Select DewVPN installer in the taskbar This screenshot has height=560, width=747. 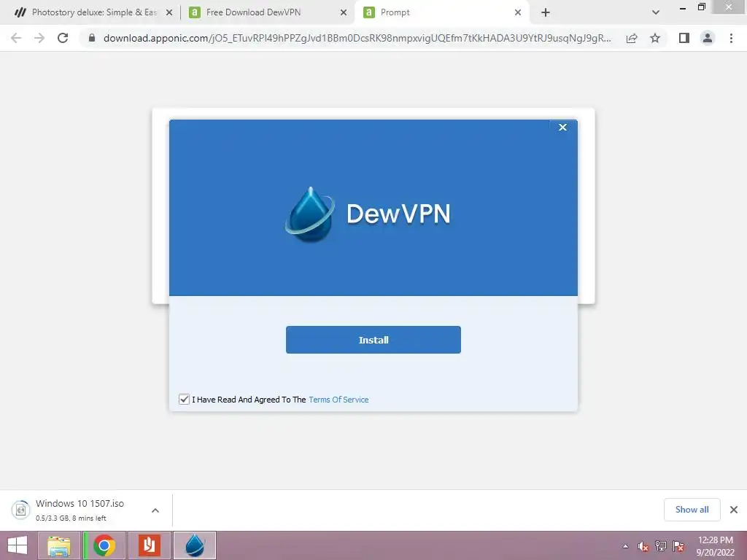pyautogui.click(x=194, y=545)
